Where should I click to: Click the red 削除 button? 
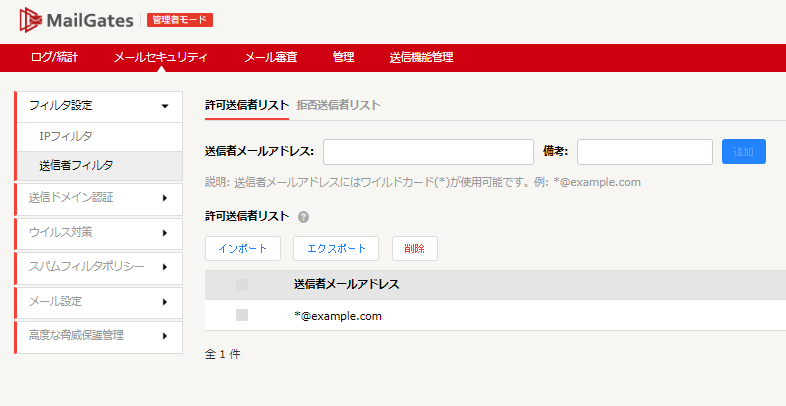(x=415, y=249)
